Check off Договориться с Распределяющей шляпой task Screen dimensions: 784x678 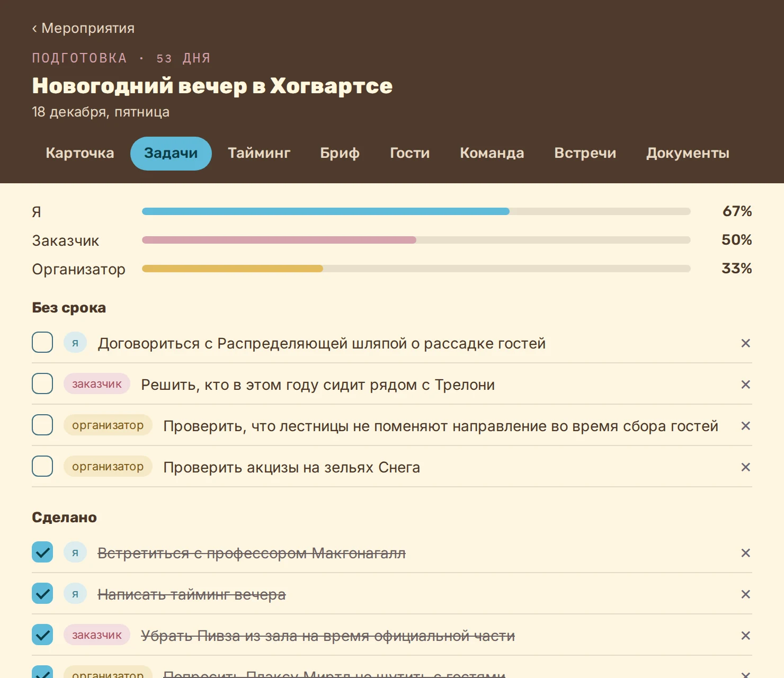click(42, 342)
